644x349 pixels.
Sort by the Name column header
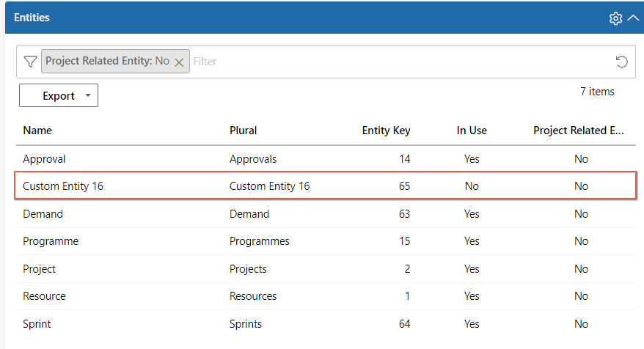point(37,131)
